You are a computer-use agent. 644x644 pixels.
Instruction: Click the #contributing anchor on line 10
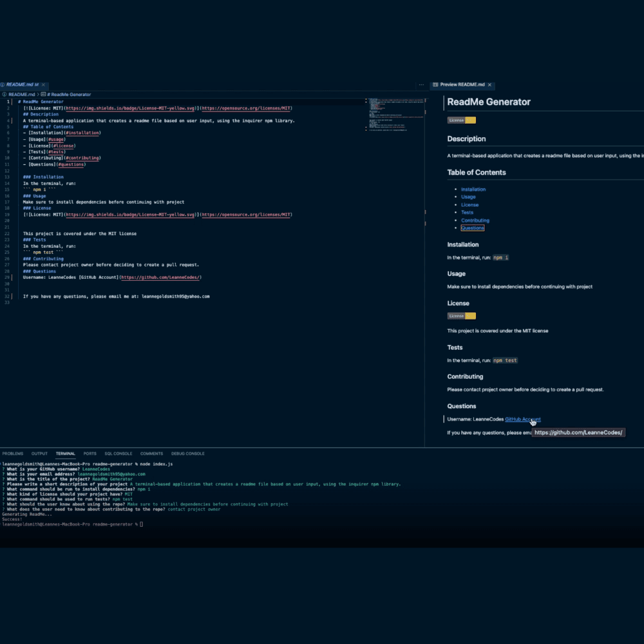[82, 158]
